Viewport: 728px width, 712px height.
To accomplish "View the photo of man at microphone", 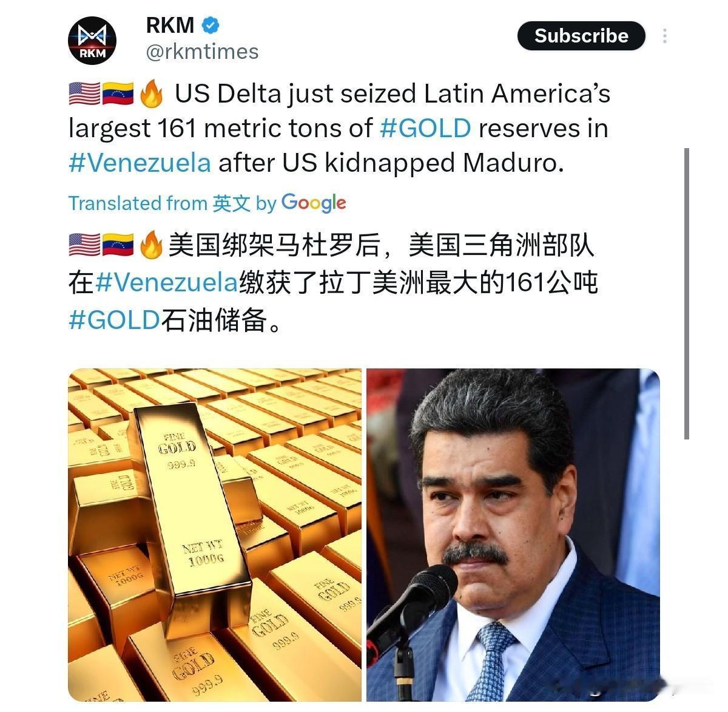I will (513, 535).
